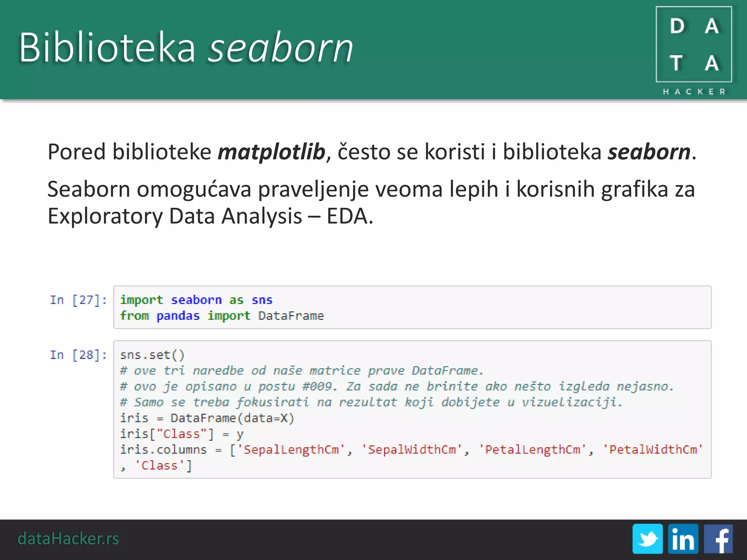Viewport: 747px width, 560px height.
Task: Click the 'Exploratory Data Analysis – EDA' text
Action: tap(210, 216)
